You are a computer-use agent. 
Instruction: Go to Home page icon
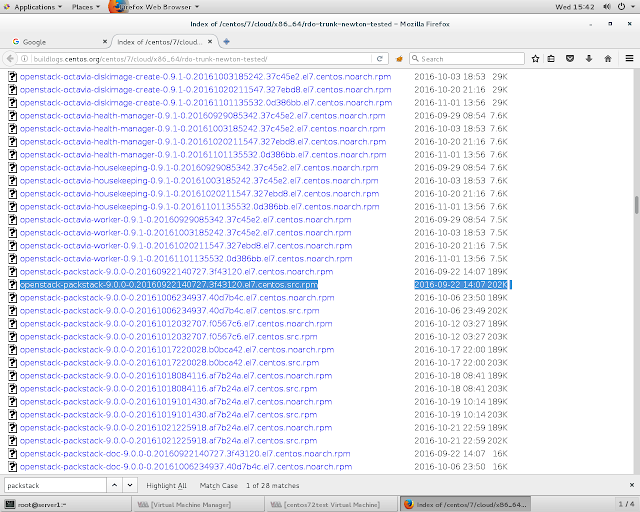(608, 59)
